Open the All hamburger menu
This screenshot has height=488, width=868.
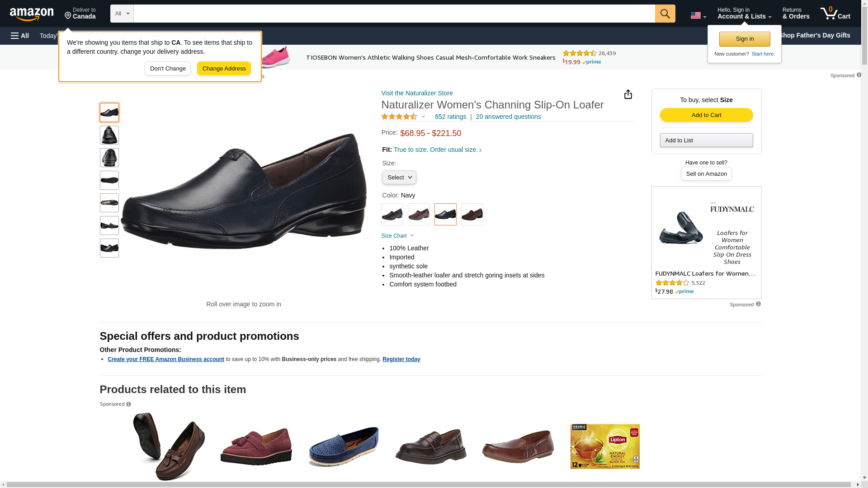[x=20, y=36]
